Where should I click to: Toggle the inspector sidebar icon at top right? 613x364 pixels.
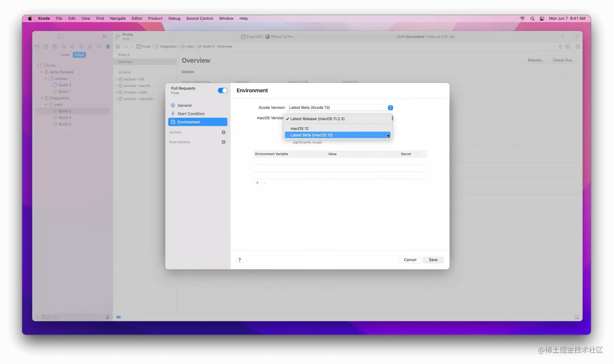pos(575,36)
